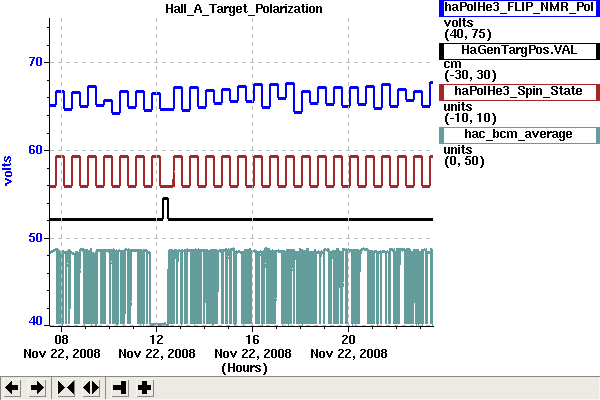Select the haPolHe3_FLIP_NMR_Pol legend entry
Viewport: 600px width, 400px height.
tap(519, 8)
